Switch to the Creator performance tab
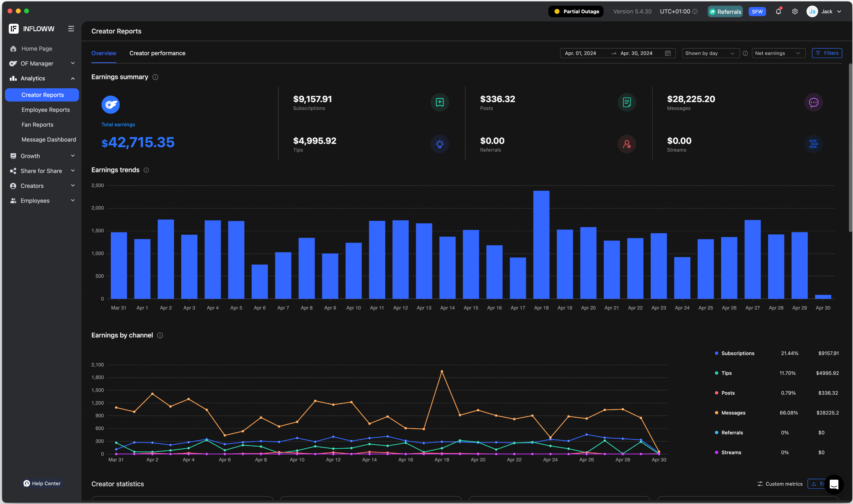 157,53
